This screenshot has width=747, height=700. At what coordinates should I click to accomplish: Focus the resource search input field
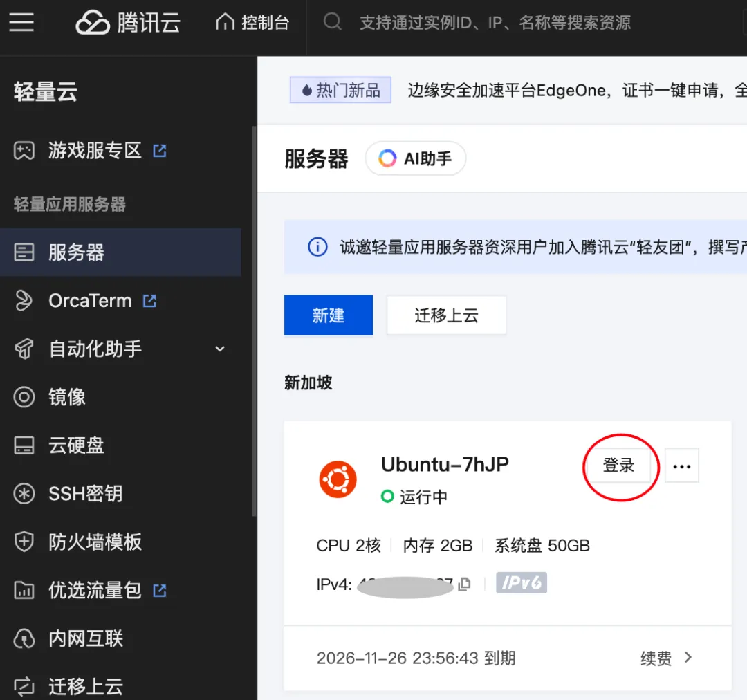pyautogui.click(x=495, y=22)
